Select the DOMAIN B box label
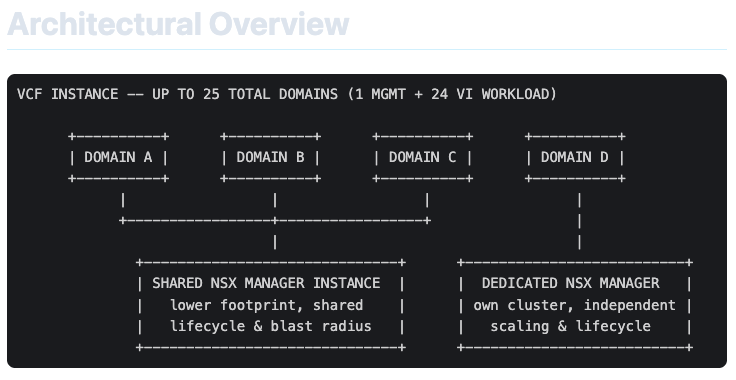 pyautogui.click(x=270, y=157)
